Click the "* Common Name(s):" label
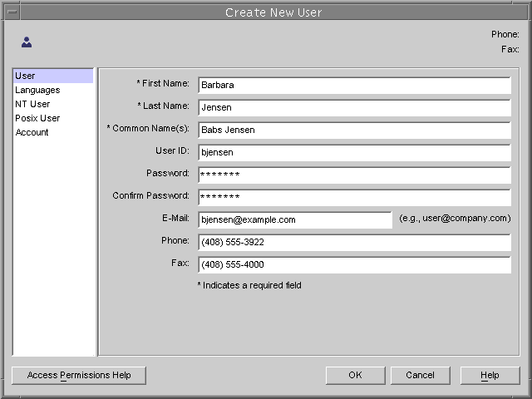532x399 pixels. [148, 128]
